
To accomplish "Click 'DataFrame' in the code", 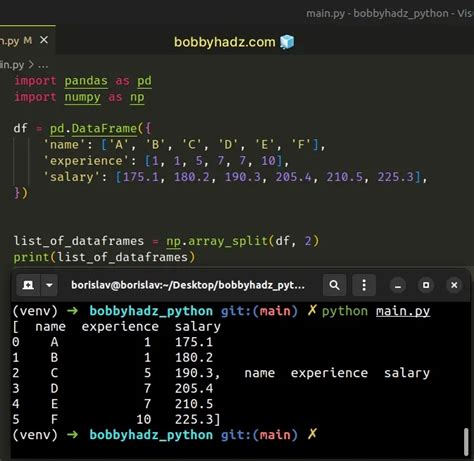I will point(104,129).
